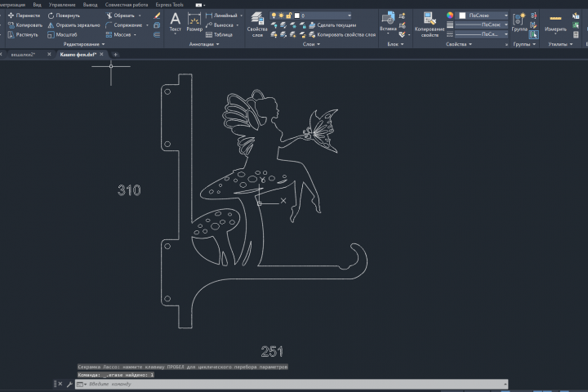Click the calculator icon in Utilities
The width and height of the screenshot is (588, 392).
pyautogui.click(x=576, y=34)
